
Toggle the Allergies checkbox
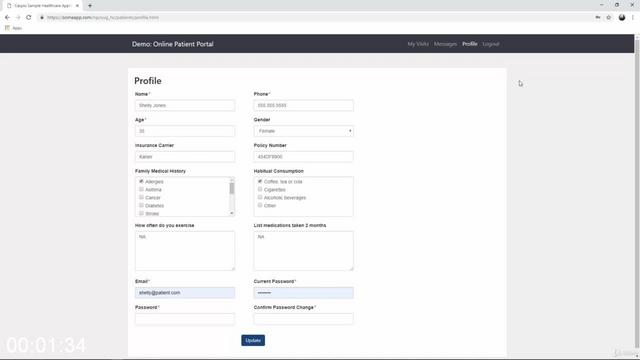(x=141, y=181)
